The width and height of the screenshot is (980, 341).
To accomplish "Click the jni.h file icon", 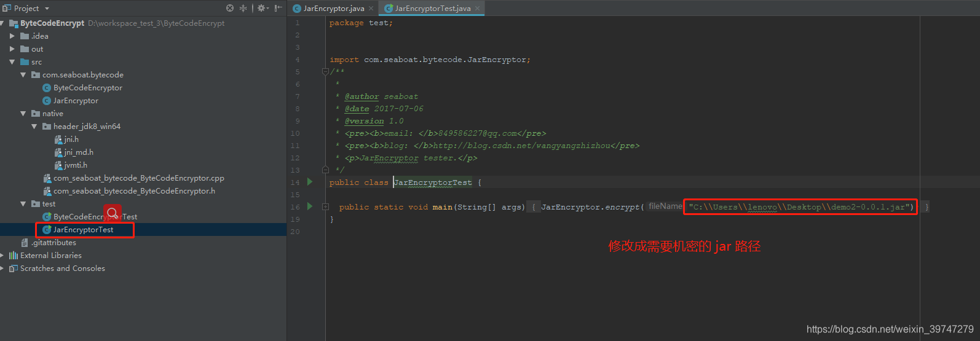I will click(58, 139).
